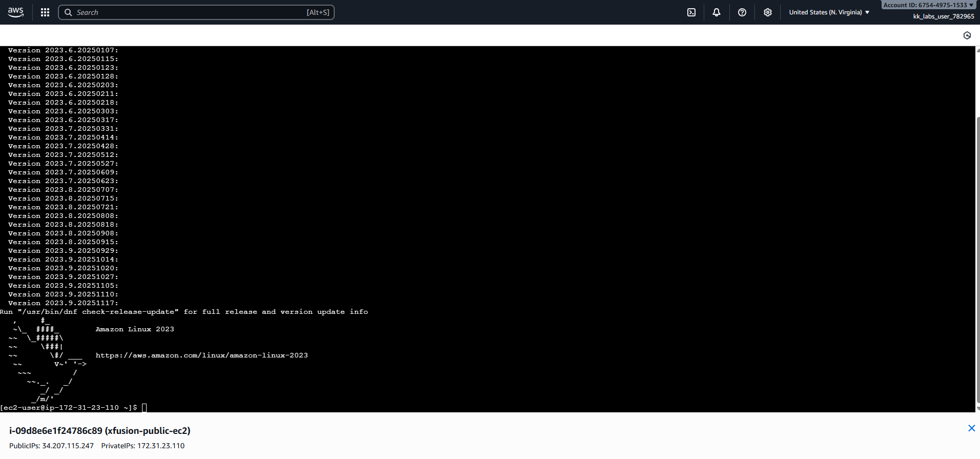Click the line Version 2023.7.20250609
Viewport: 980px width, 459px height.
pos(63,172)
